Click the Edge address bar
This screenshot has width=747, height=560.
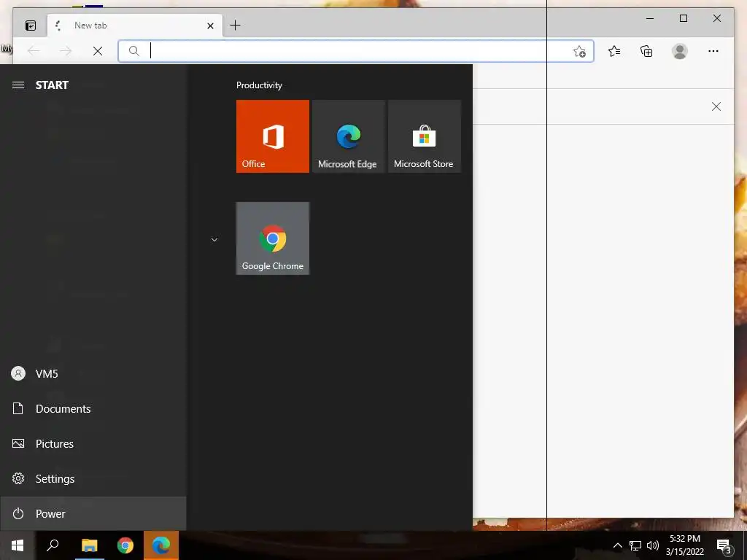(356, 51)
